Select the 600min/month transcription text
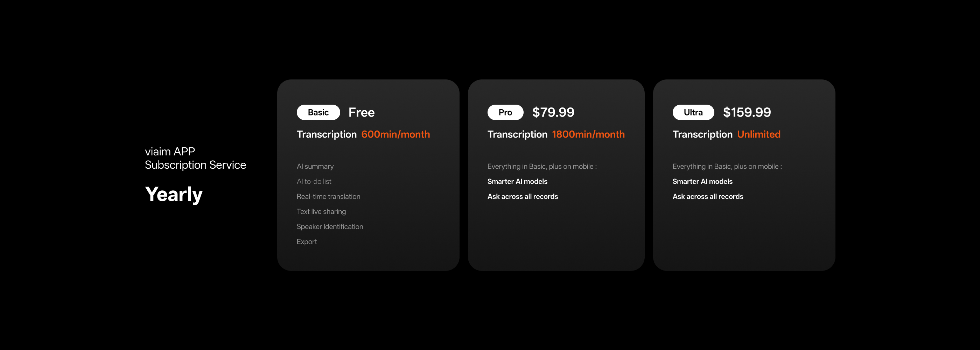 coord(395,134)
